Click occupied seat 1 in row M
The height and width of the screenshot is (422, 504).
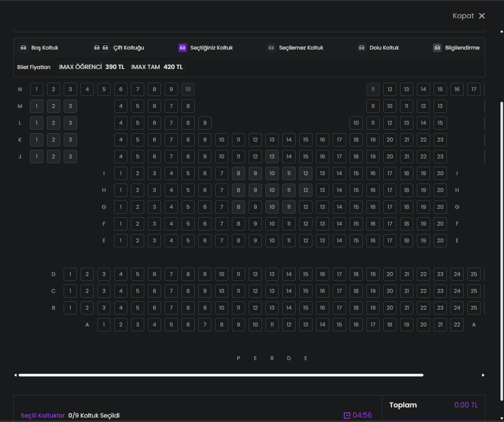coord(37,106)
